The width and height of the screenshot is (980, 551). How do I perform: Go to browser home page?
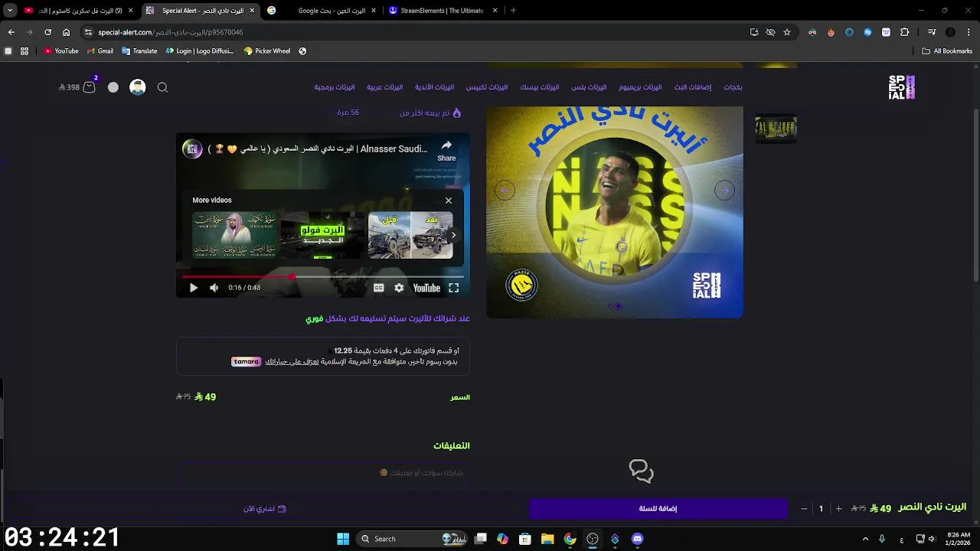(66, 32)
